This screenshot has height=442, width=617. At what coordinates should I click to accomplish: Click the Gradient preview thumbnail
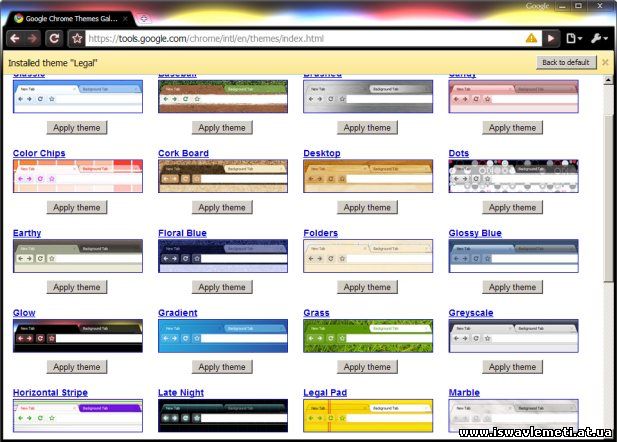[223, 336]
